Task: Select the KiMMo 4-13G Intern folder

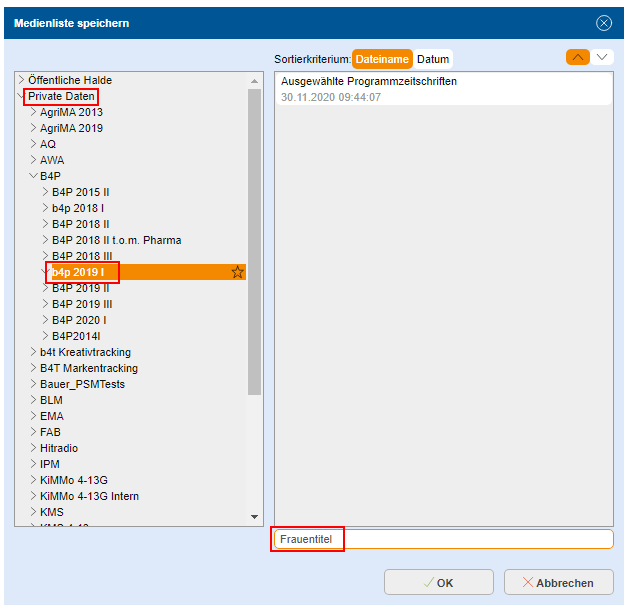Action: click(89, 496)
